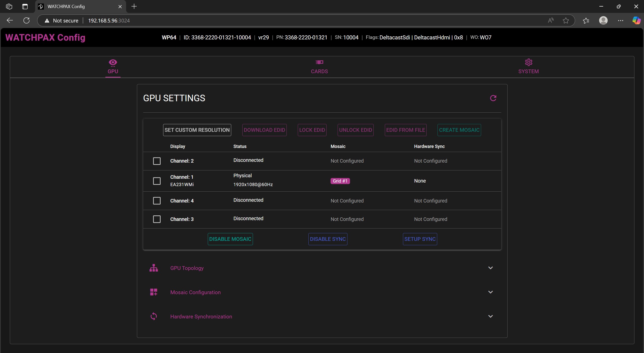Enable the Channel: 4 checkbox
The image size is (644, 353).
point(156,200)
